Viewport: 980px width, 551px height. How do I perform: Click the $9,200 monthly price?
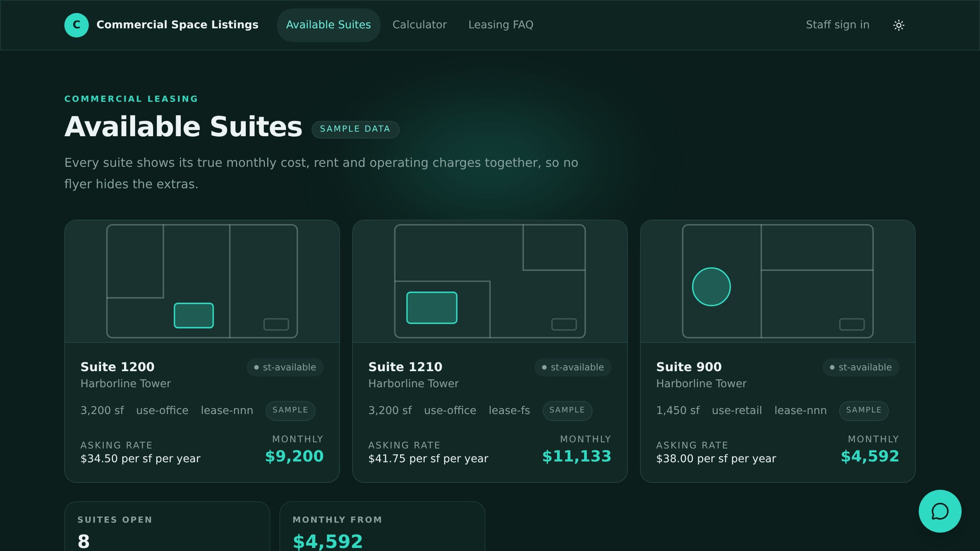(294, 456)
